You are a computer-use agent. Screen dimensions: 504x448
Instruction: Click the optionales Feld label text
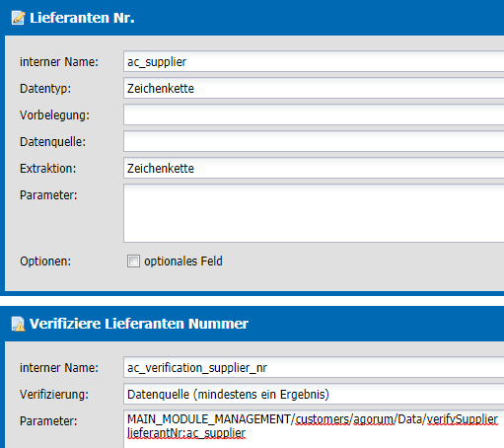click(x=183, y=261)
